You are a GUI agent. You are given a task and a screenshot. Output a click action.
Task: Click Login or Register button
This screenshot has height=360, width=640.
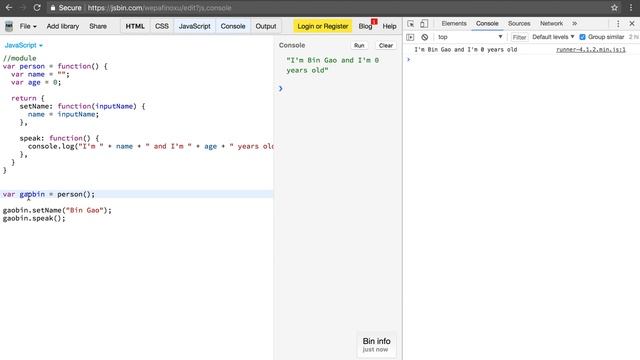pos(322,26)
